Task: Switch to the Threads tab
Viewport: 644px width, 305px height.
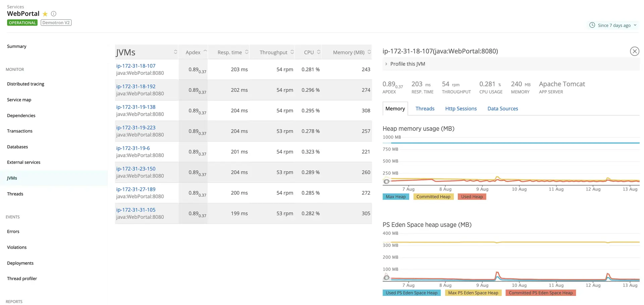Action: pyautogui.click(x=425, y=109)
